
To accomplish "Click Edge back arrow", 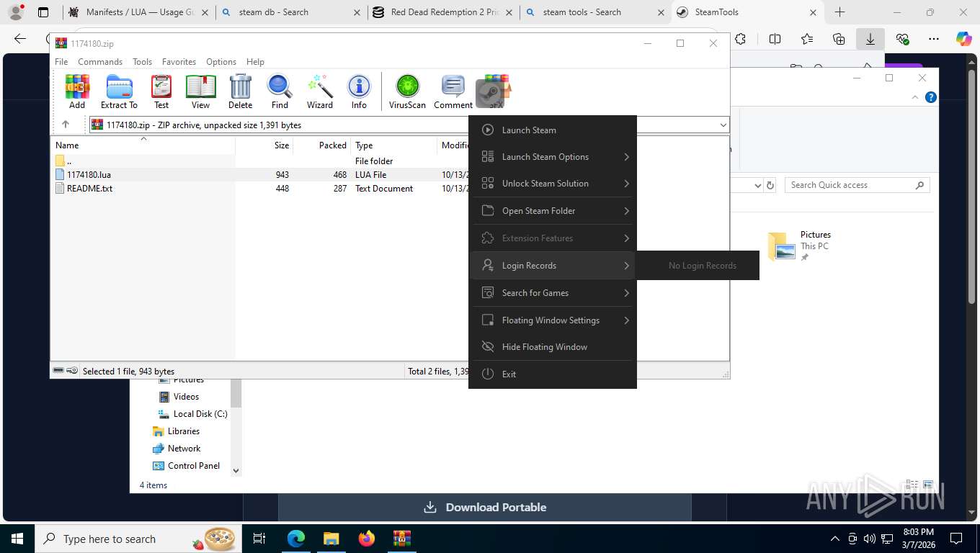I will tap(20, 39).
